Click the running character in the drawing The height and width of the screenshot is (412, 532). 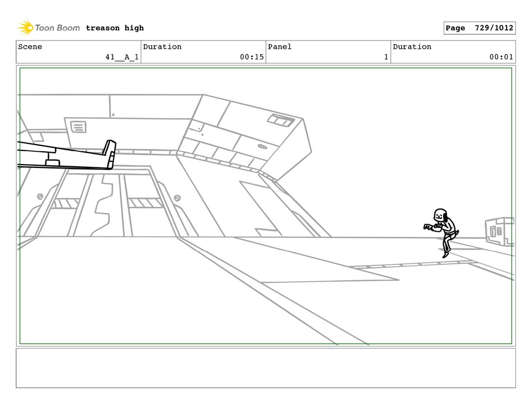point(442,233)
